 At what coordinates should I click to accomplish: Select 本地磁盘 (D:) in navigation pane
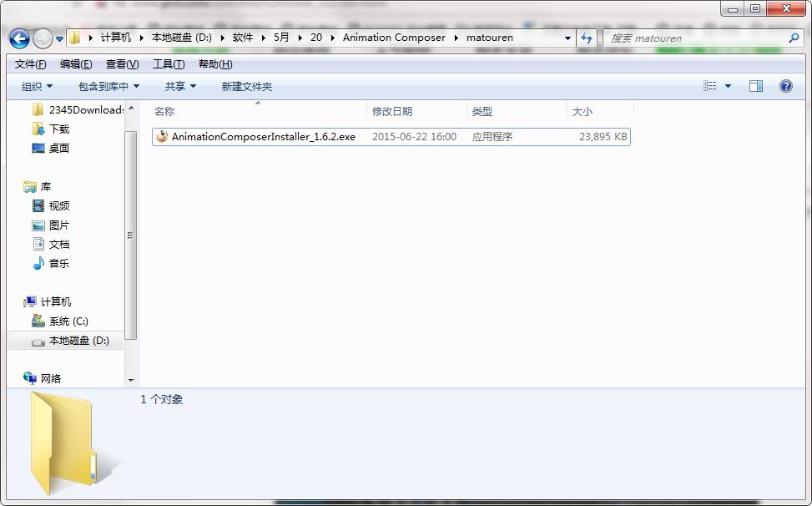tap(66, 341)
